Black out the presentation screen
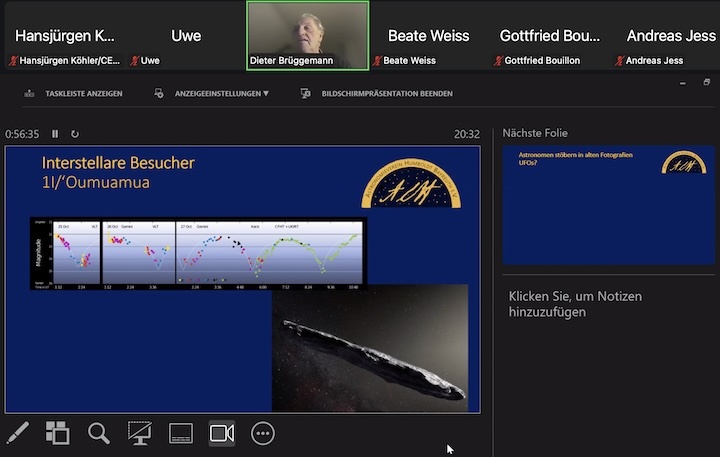Viewport: 720px width, 457px height. click(139, 433)
